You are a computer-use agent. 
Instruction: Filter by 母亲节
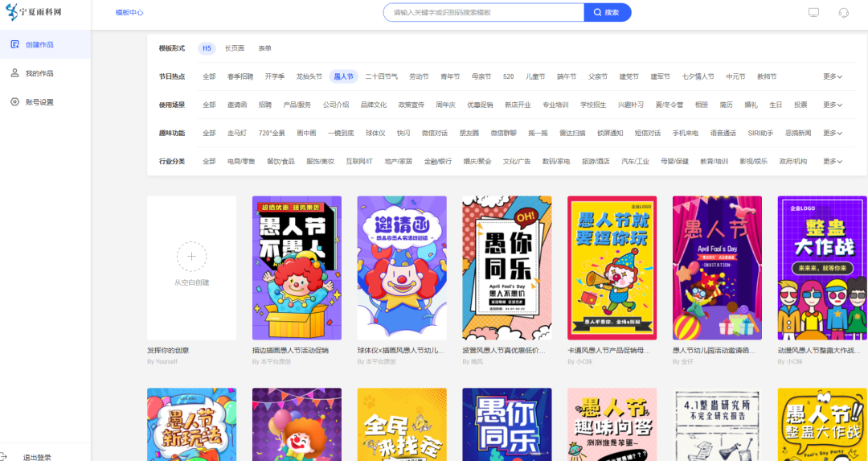pyautogui.click(x=481, y=76)
